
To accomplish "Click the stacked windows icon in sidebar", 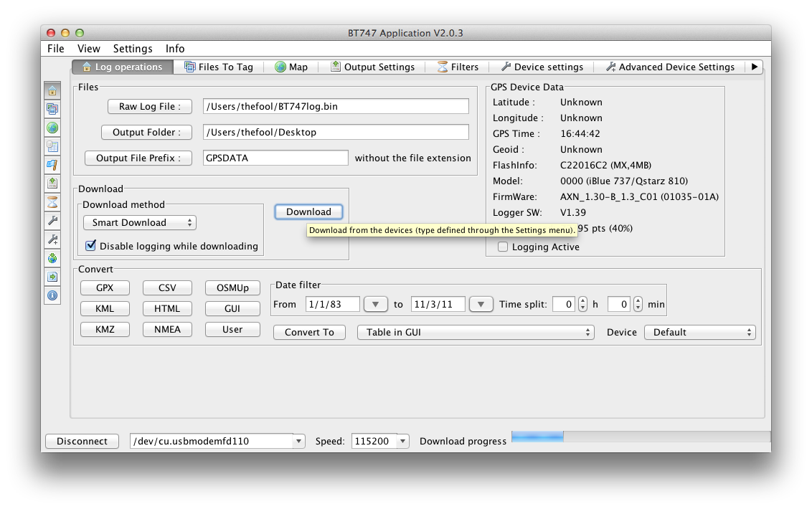I will [x=52, y=109].
